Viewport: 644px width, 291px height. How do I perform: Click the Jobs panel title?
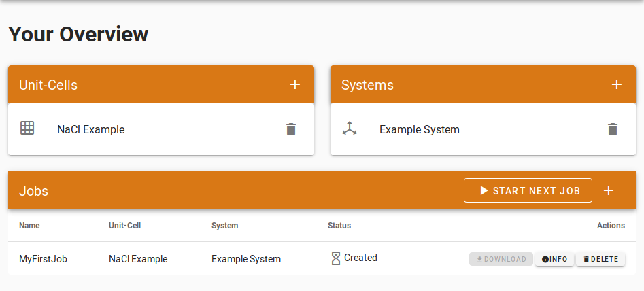click(x=34, y=191)
